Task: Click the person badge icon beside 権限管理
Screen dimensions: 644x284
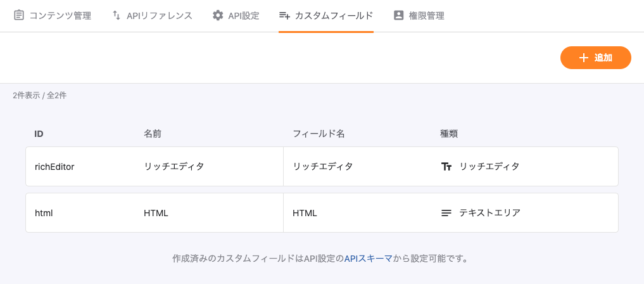Action: [398, 15]
